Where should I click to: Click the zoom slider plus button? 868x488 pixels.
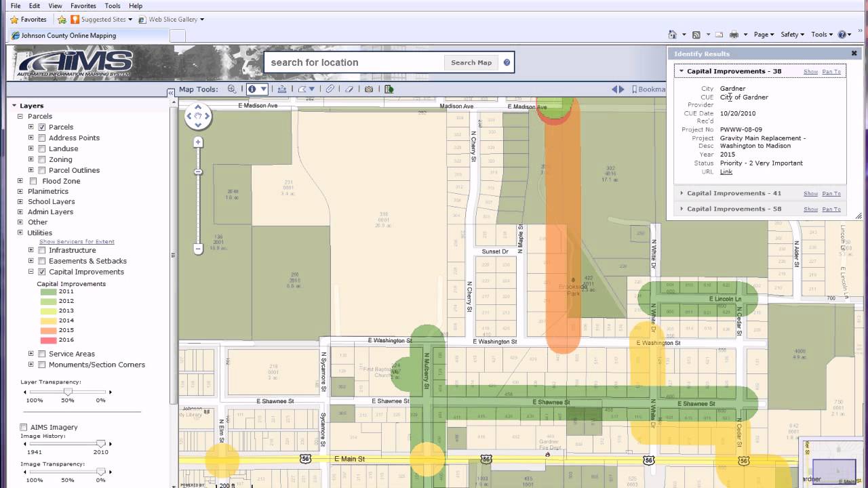click(198, 142)
